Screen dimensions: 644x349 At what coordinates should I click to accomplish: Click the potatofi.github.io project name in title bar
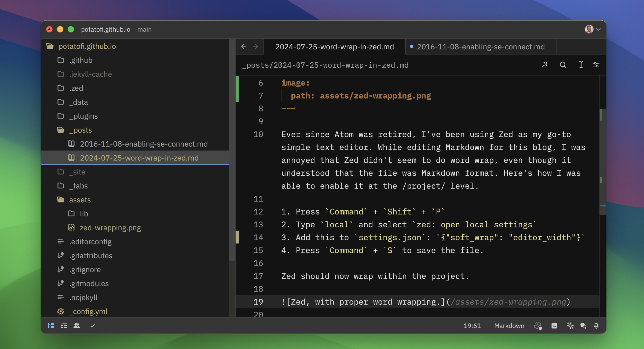(106, 29)
